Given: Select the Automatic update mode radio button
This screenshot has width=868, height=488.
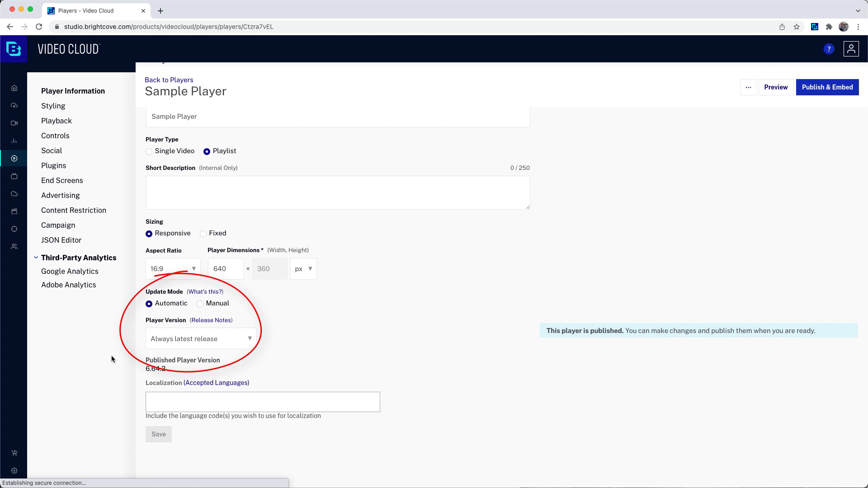Looking at the screenshot, I should click(149, 303).
